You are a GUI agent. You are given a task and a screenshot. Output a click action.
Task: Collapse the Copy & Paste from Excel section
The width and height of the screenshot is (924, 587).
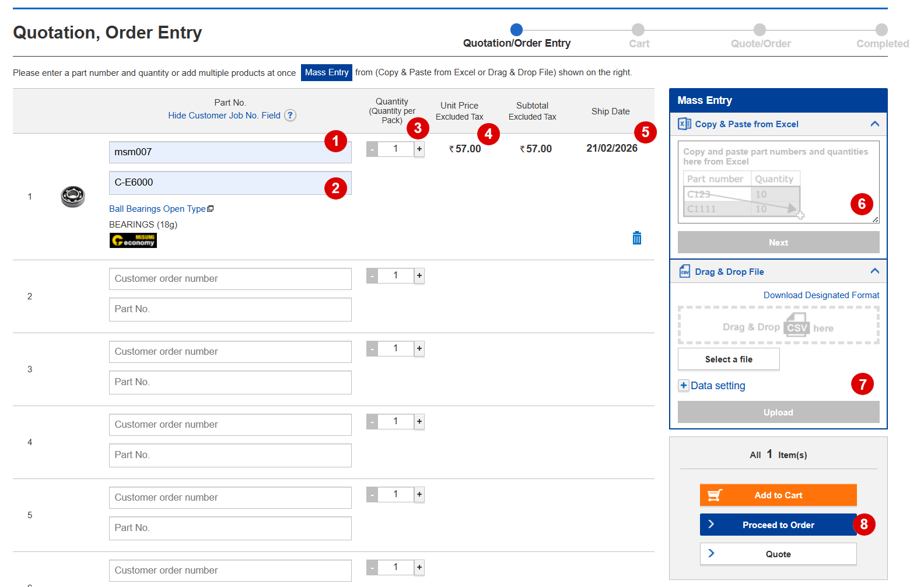[874, 124]
